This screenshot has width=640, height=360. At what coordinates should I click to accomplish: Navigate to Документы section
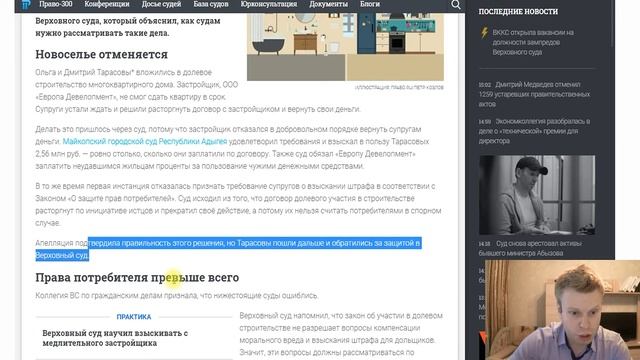pos(328,4)
